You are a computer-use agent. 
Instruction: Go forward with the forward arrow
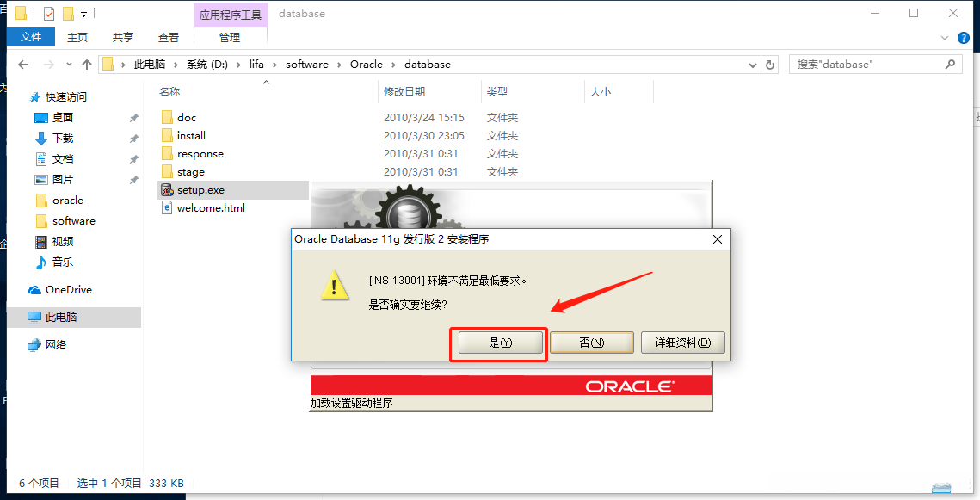coord(49,65)
